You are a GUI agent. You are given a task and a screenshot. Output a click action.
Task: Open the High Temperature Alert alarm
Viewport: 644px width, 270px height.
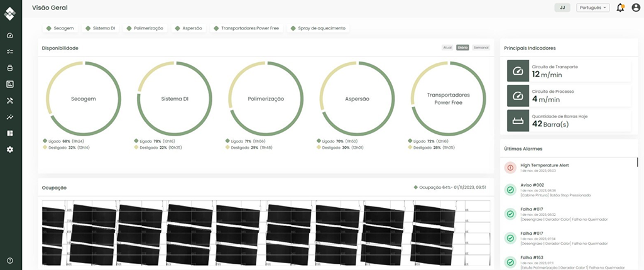pos(569,168)
